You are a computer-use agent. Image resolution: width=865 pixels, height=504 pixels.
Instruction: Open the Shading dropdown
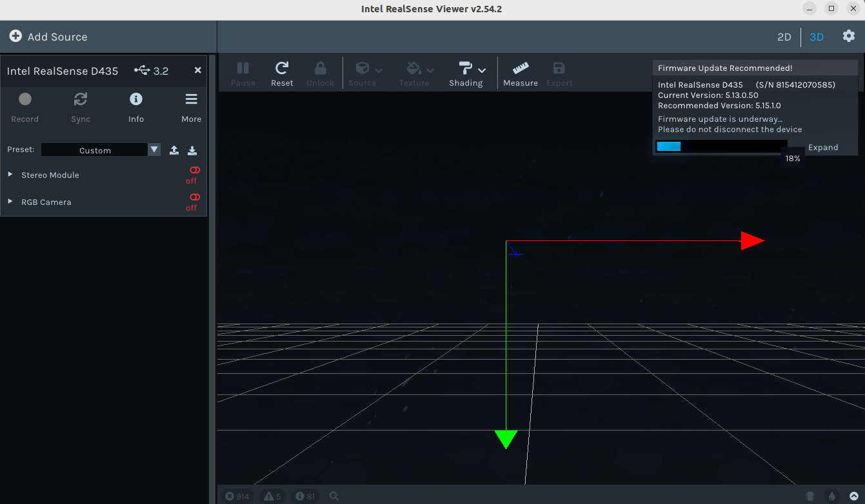click(x=468, y=74)
